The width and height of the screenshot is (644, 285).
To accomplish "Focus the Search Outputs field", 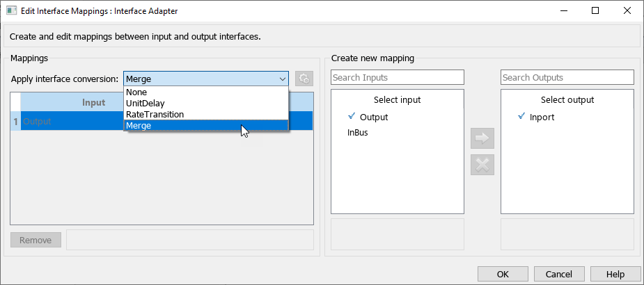I will [567, 77].
